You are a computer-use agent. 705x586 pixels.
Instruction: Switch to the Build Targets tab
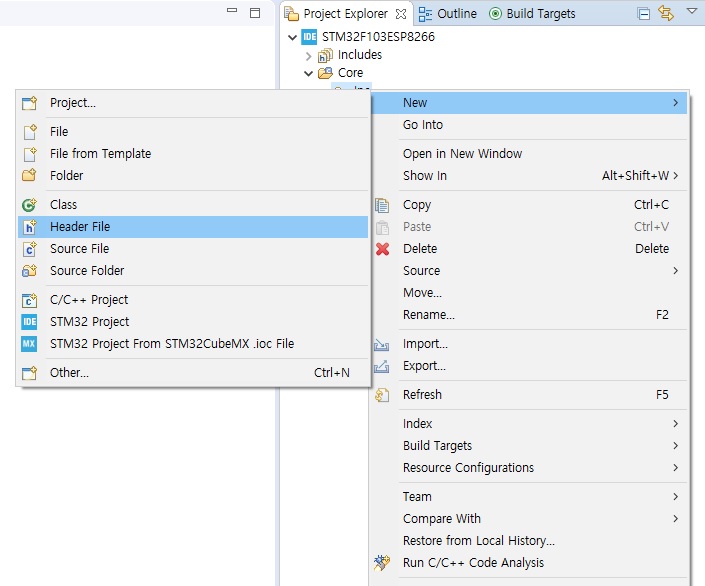tap(532, 14)
